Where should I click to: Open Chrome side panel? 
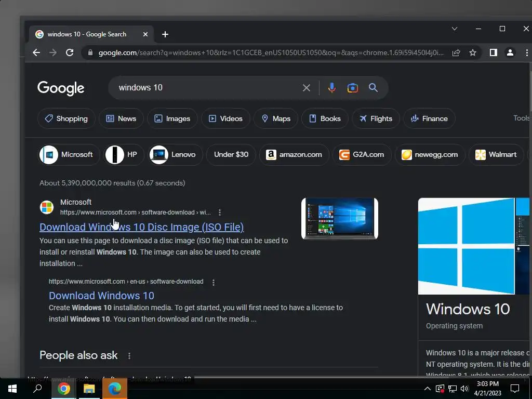(x=494, y=52)
